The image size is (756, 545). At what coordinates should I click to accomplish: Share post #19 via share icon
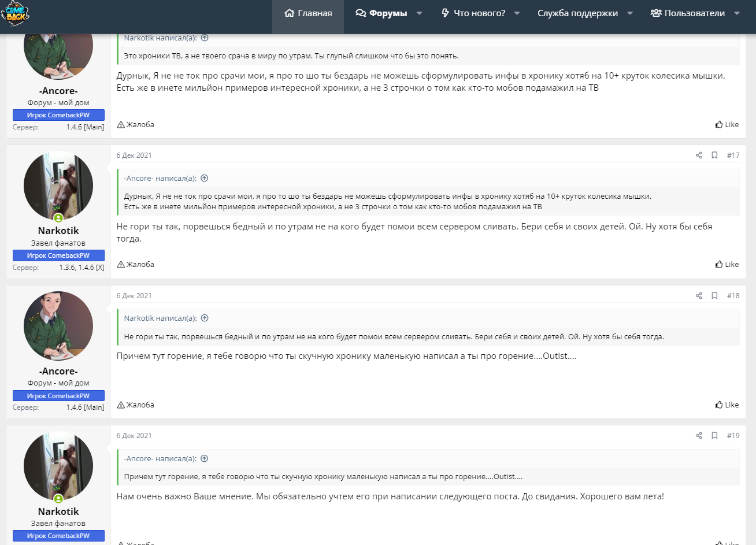tap(699, 436)
